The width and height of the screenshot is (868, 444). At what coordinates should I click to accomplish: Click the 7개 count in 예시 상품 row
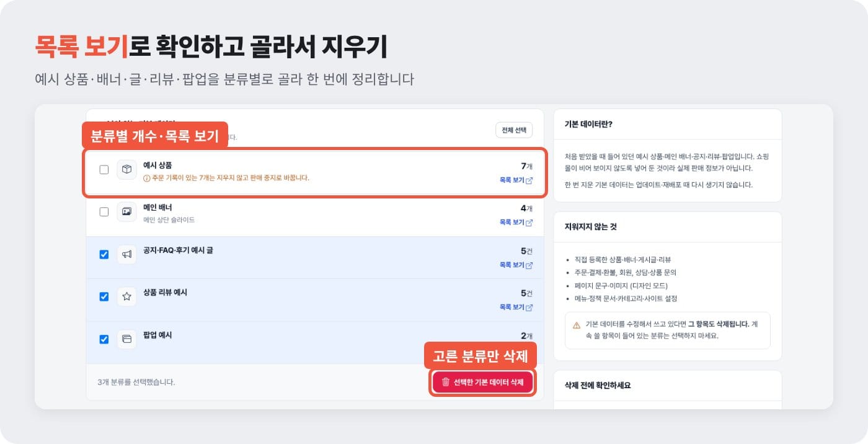coord(526,166)
